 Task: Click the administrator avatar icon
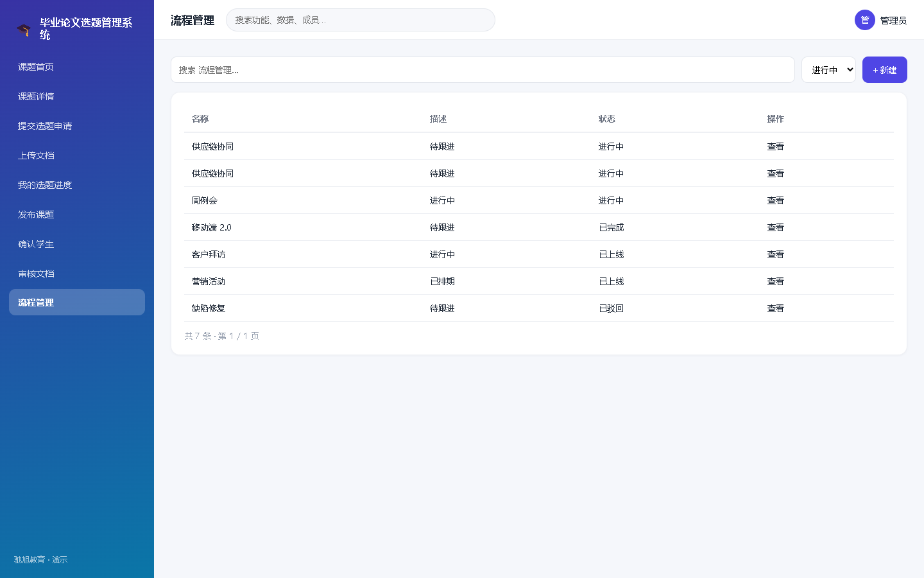[x=865, y=20]
